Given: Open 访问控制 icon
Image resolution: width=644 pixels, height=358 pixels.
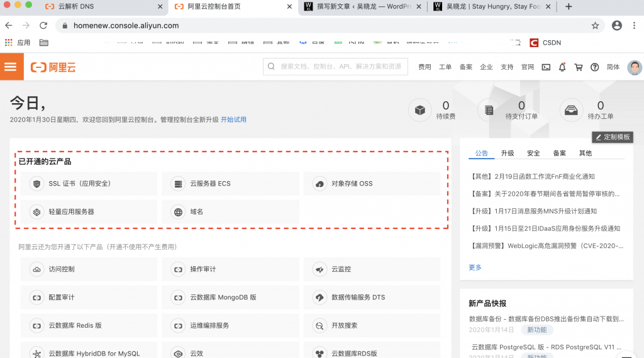Looking at the screenshot, I should [36, 269].
